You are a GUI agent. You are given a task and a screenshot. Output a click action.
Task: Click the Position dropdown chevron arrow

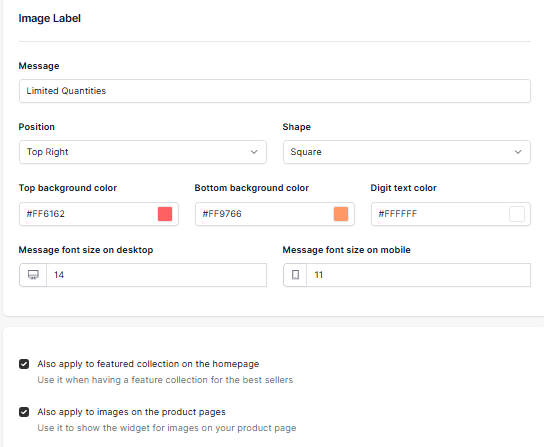[x=254, y=152]
